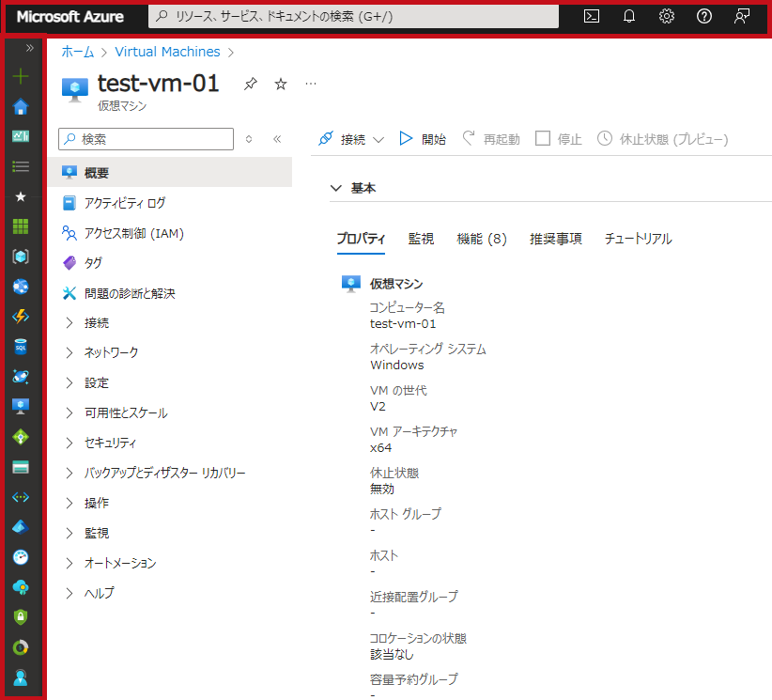Screen dimensions: 772x700
Task: Open Virtual networks icon in sidebar
Action: coord(21,497)
